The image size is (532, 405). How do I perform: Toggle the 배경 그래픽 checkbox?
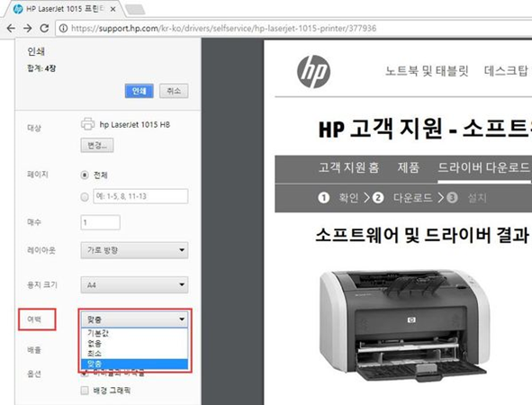(85, 391)
